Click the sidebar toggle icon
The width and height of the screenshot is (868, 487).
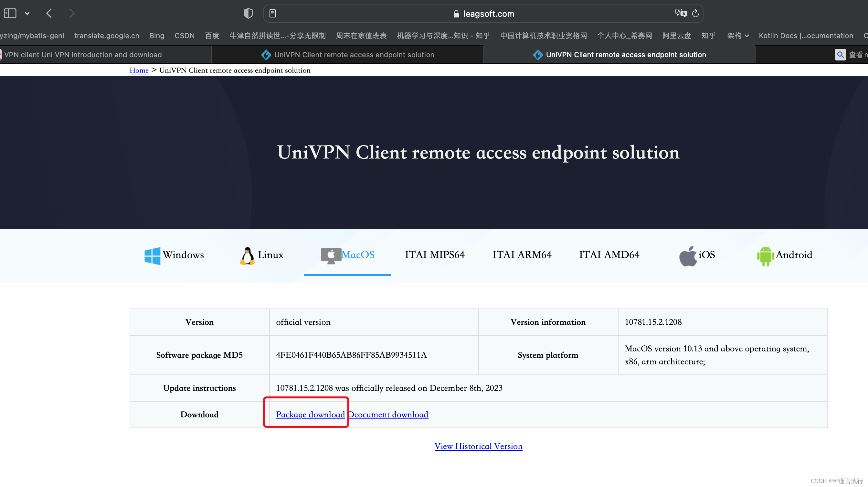10,14
